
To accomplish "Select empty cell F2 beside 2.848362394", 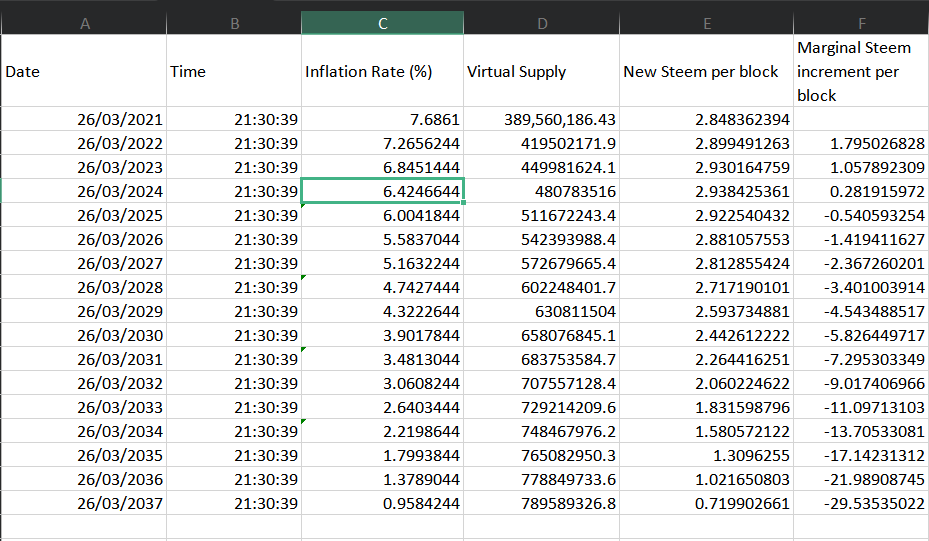I will (x=861, y=119).
